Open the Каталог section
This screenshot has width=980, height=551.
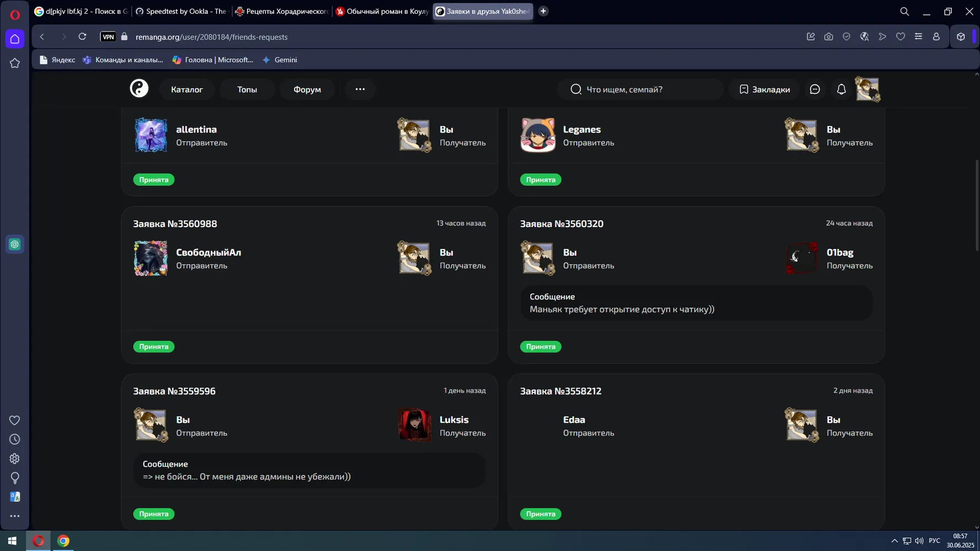point(187,89)
